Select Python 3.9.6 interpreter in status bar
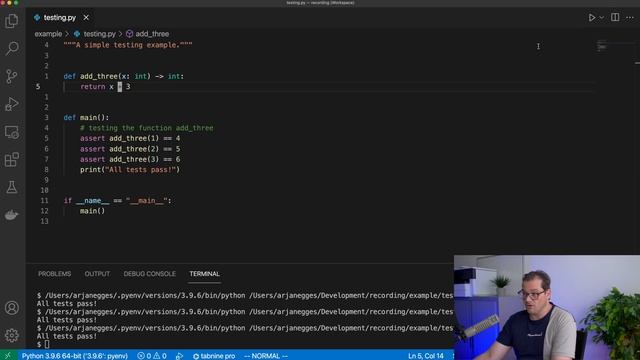 point(75,356)
